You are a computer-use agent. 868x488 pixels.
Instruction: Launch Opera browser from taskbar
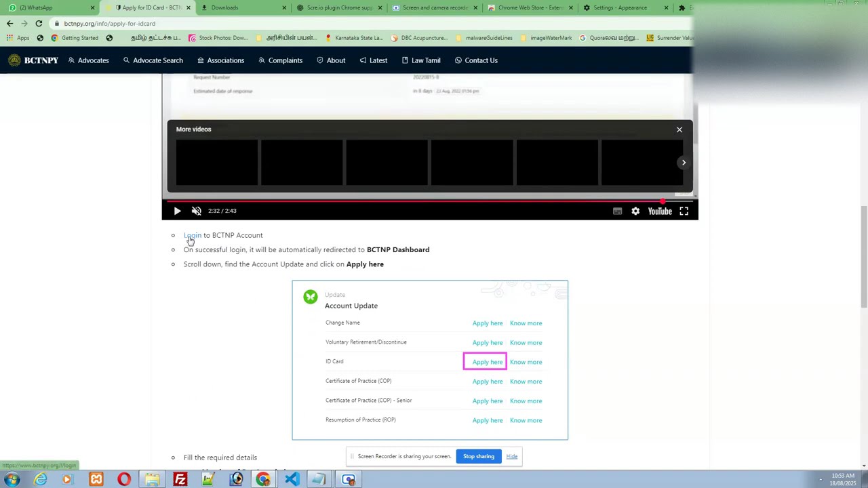click(124, 480)
